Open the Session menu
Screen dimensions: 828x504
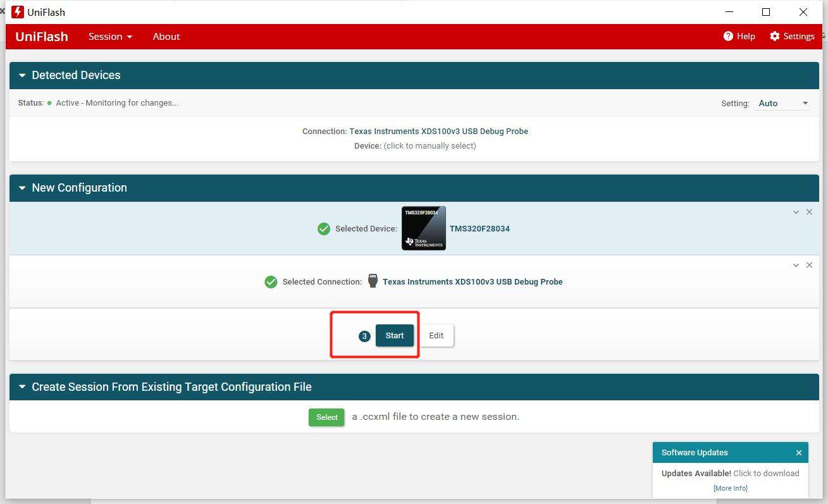[111, 36]
